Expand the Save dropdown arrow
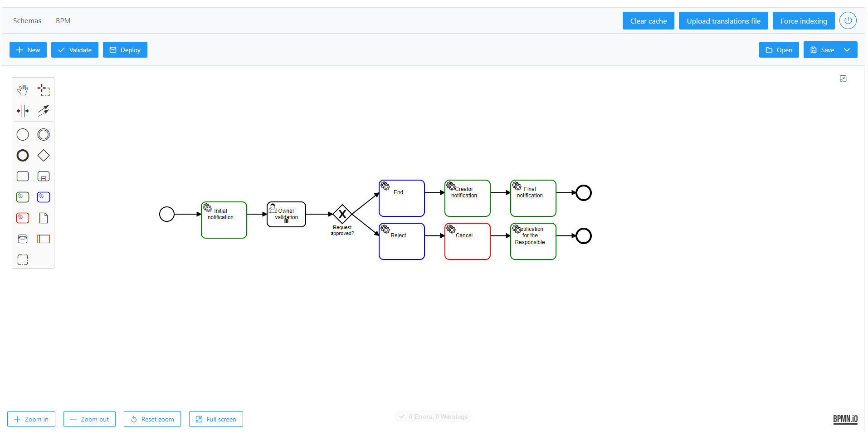Viewport: 868px width, 436px height. pyautogui.click(x=847, y=50)
